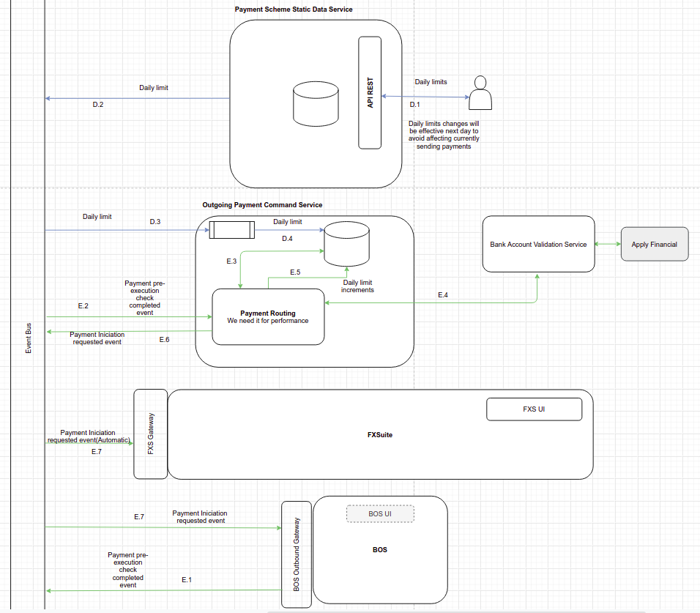Select the FXS Gateway vertical box
700x613 pixels.
150,434
